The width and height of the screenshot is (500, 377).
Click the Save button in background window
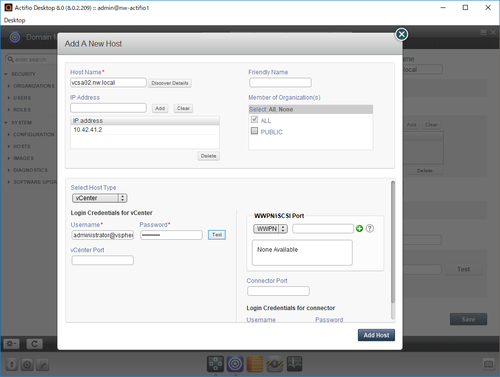[468, 319]
